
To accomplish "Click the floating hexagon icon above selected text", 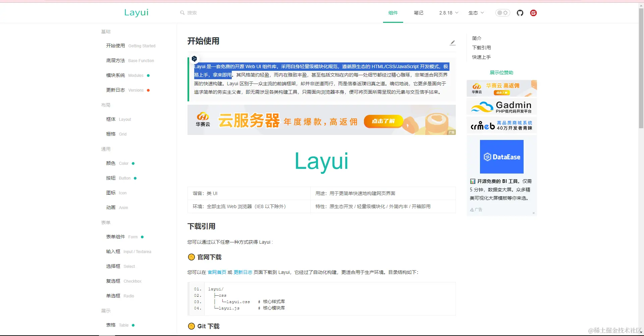I will tap(194, 59).
